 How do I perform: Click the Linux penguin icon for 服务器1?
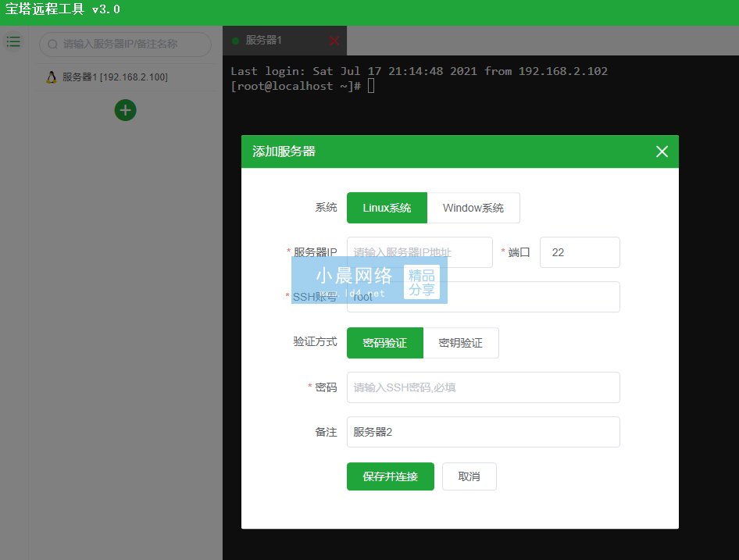pos(52,77)
